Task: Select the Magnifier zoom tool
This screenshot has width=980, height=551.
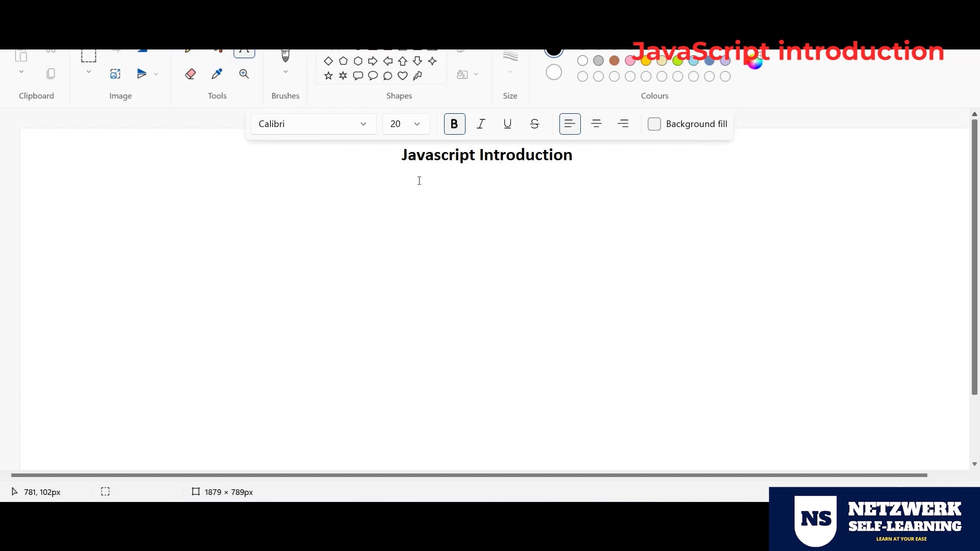Action: 244,73
